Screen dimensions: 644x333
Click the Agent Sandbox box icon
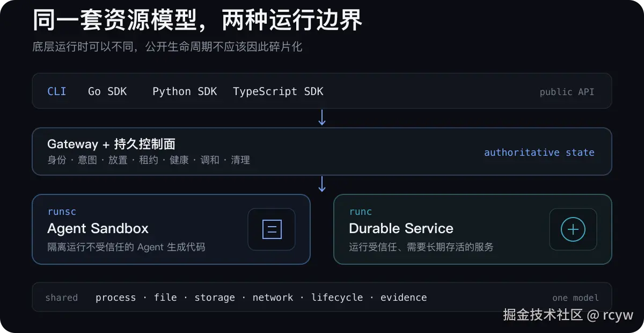click(272, 229)
